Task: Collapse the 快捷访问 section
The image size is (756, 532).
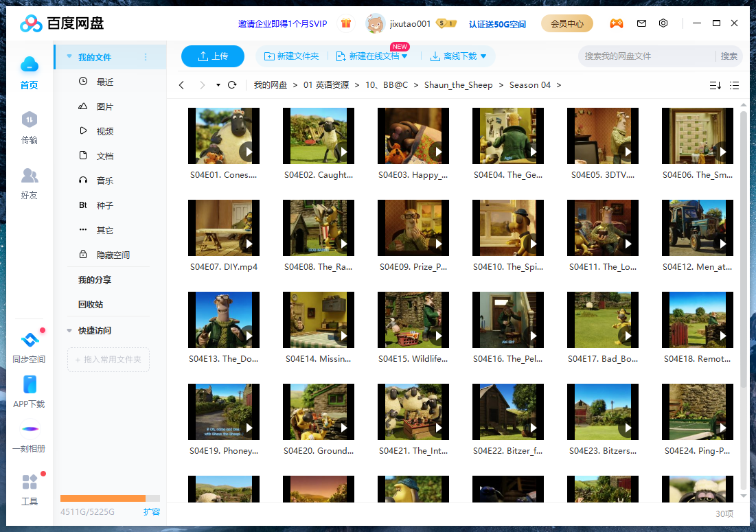Action: 69,331
